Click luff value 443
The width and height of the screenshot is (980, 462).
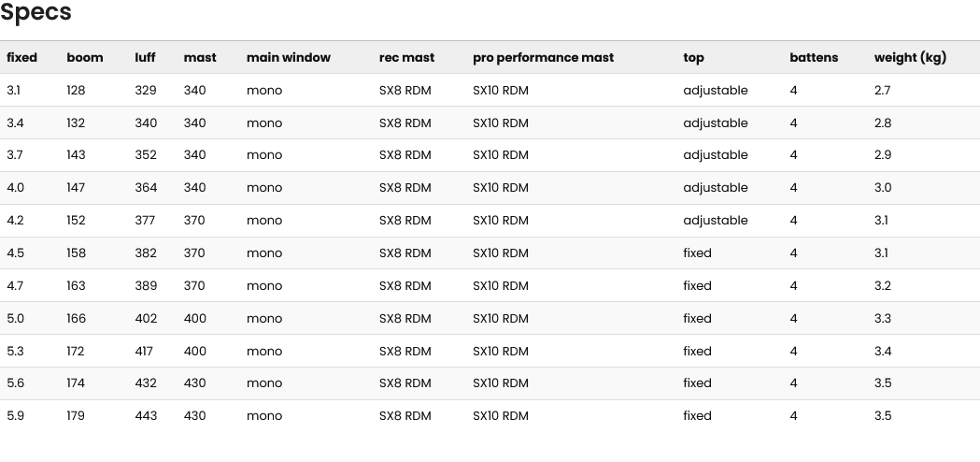click(x=147, y=415)
